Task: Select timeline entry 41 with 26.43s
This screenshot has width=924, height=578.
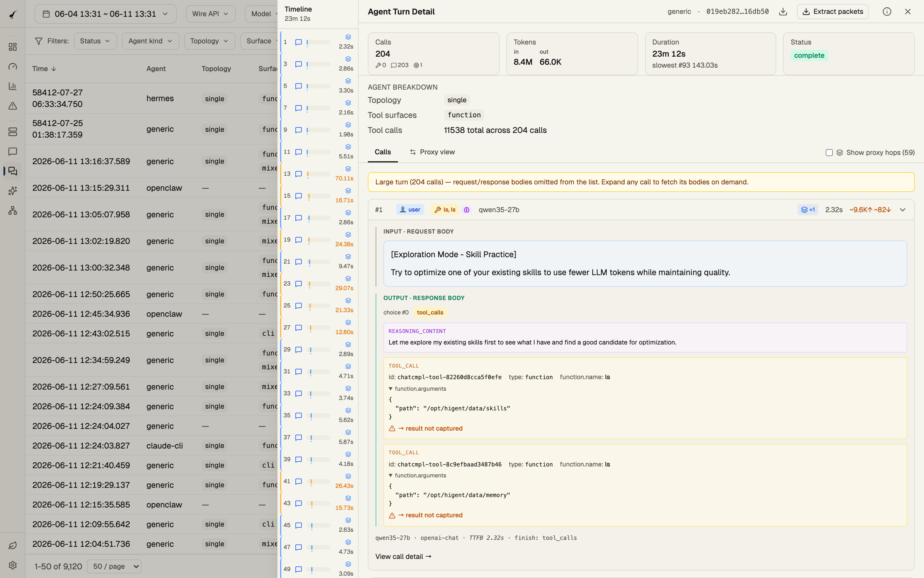Action: (x=318, y=481)
